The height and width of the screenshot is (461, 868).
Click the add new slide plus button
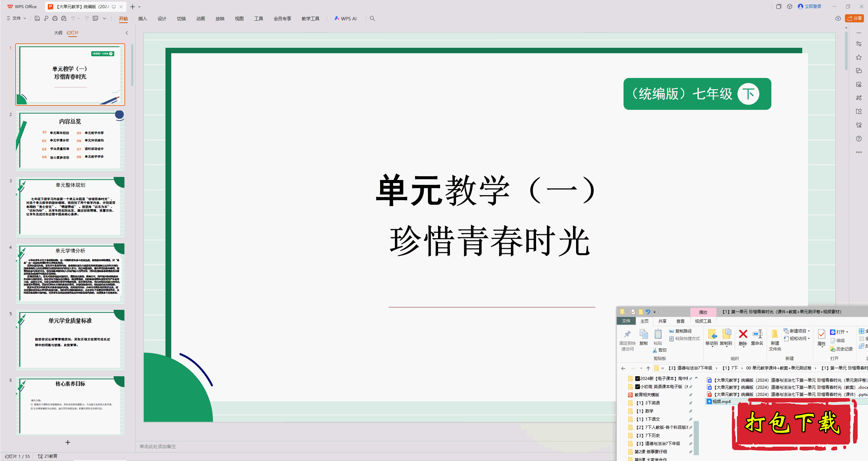click(x=68, y=442)
